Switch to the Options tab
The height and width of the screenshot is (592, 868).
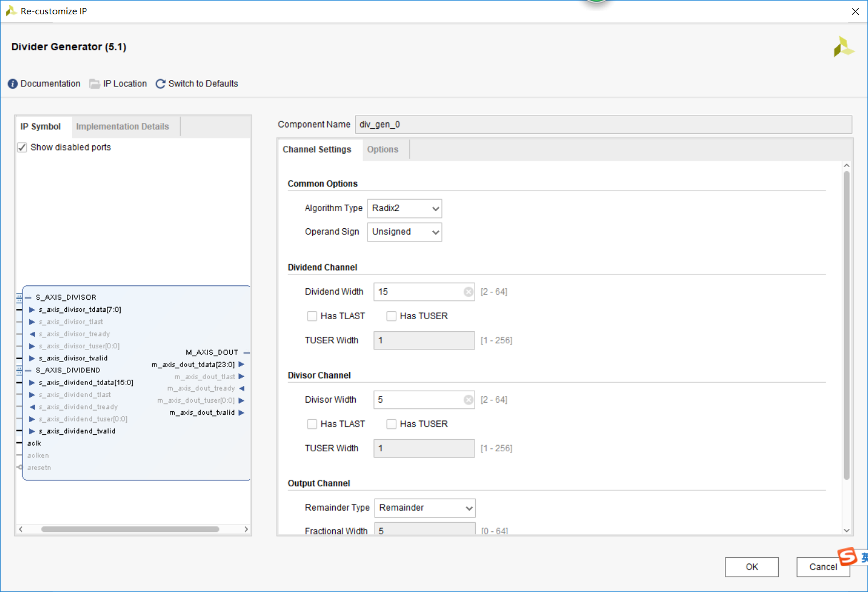coord(383,149)
